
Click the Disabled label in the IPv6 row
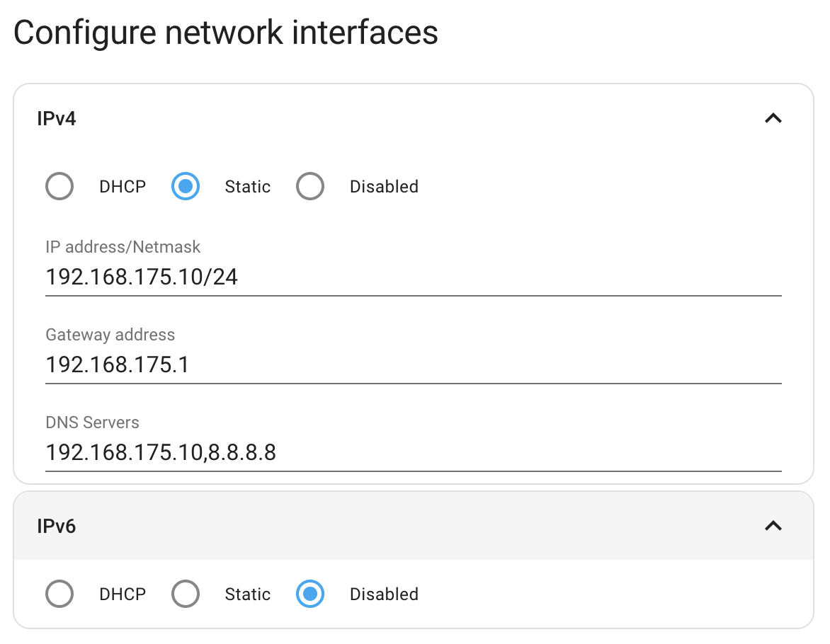(384, 594)
